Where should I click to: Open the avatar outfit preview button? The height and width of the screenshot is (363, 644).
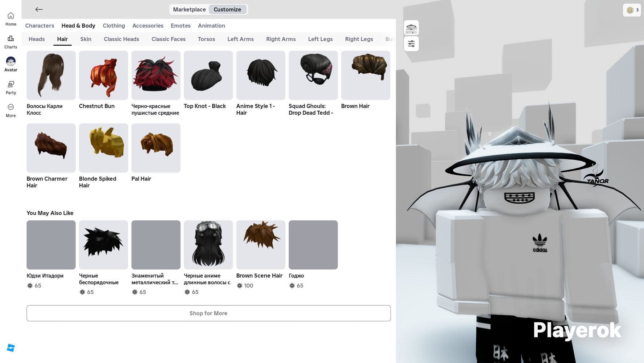click(411, 28)
